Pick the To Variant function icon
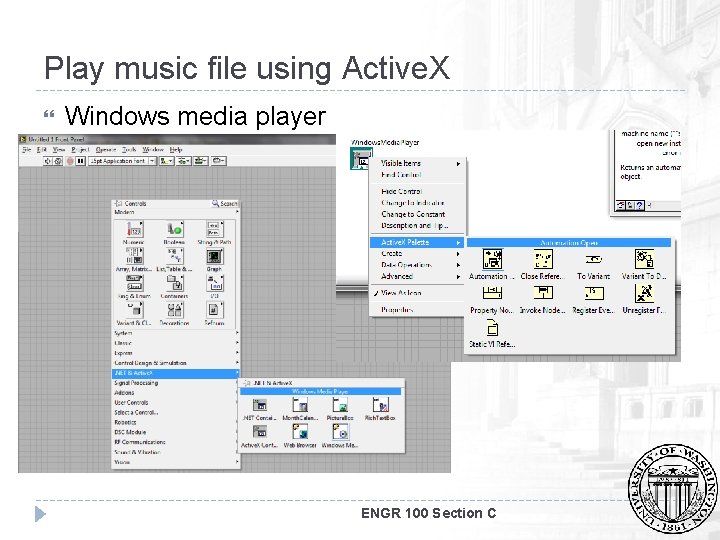The image size is (720, 540). (x=593, y=259)
